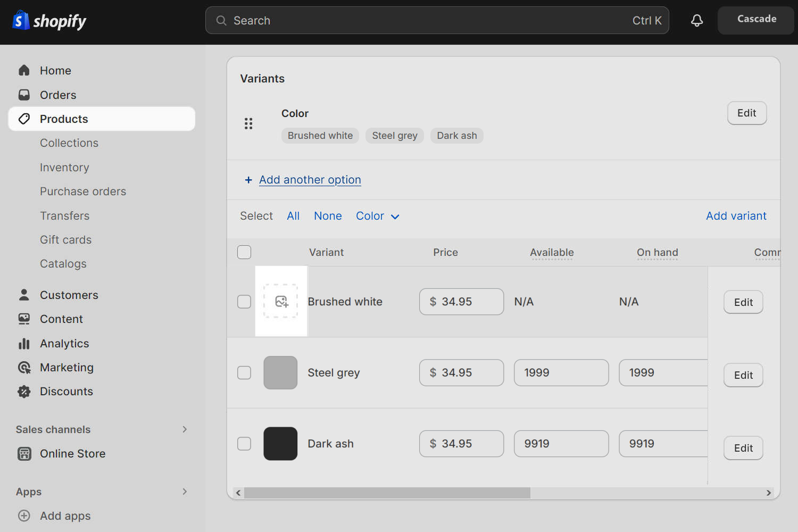
Task: Click the Add apps plus icon
Action: click(x=24, y=516)
